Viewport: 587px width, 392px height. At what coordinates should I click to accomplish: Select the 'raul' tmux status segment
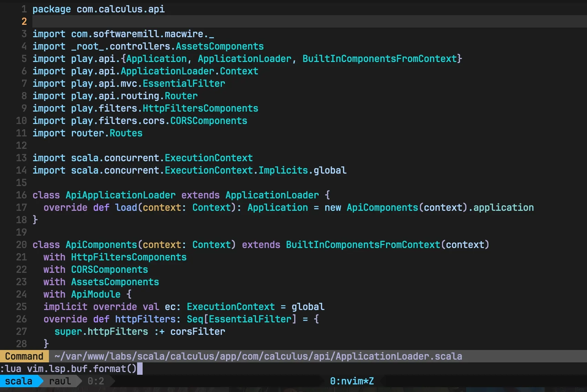pos(60,381)
